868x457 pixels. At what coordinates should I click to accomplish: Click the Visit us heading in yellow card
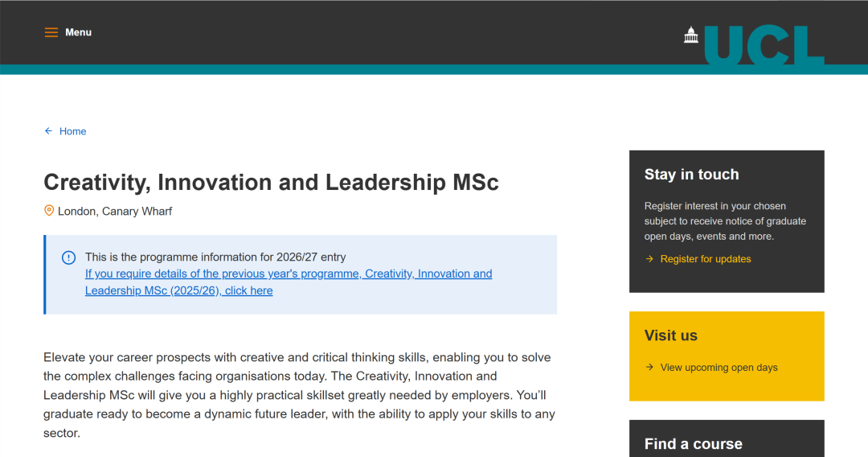click(x=671, y=336)
